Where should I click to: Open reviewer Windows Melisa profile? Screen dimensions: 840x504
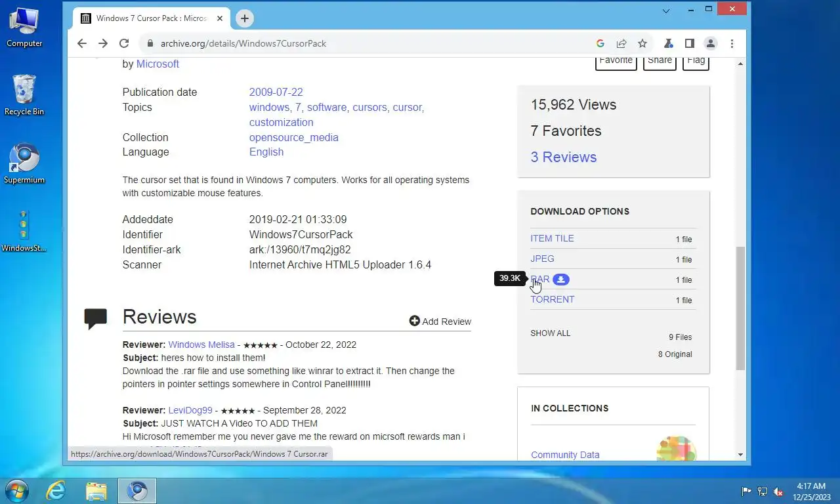coord(201,345)
